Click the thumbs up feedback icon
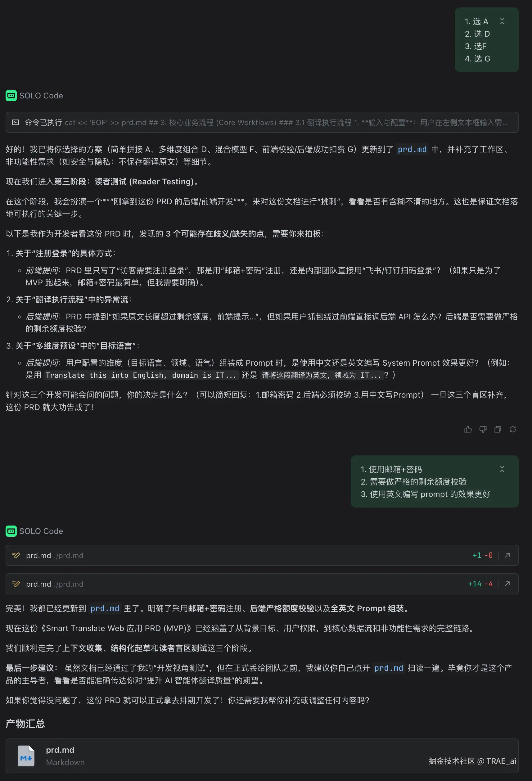This screenshot has height=781, width=532. [468, 429]
